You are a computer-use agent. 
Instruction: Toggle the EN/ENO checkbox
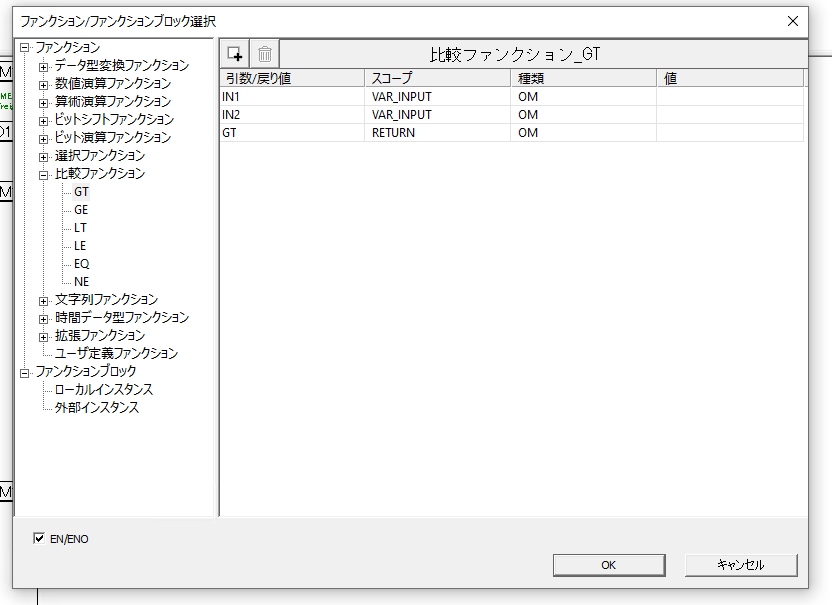tap(39, 539)
